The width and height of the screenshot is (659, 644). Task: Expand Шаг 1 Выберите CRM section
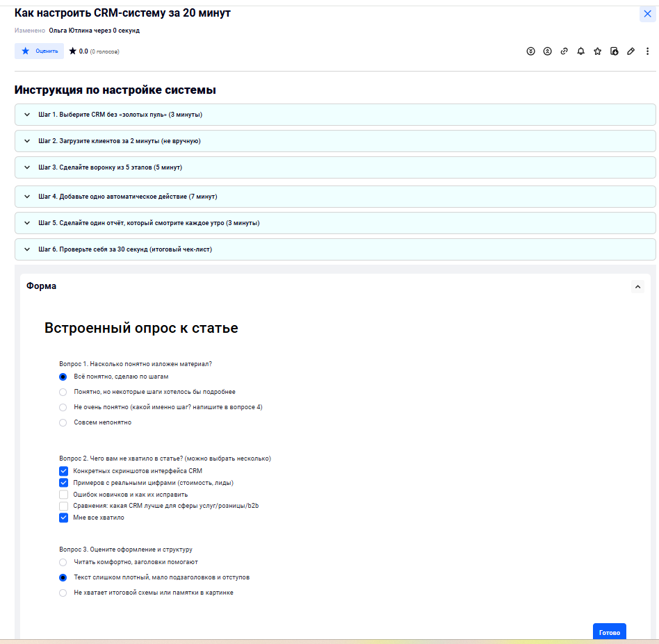[x=335, y=115]
